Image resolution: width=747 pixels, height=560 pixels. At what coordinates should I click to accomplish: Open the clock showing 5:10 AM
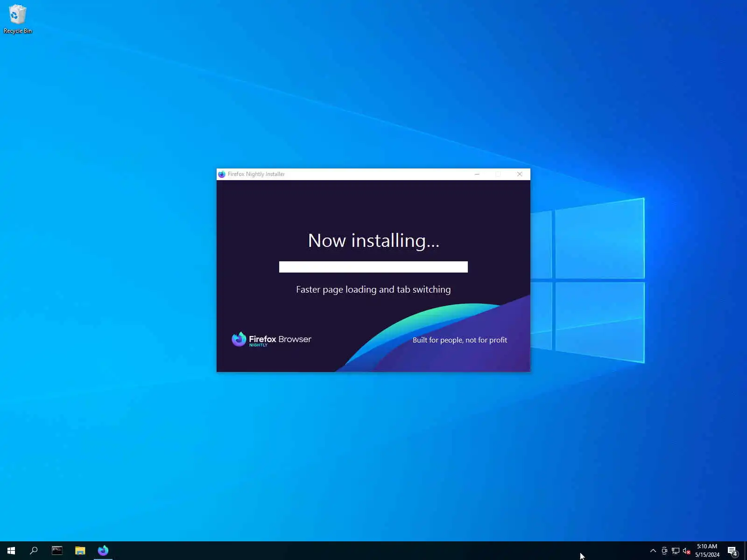(707, 551)
